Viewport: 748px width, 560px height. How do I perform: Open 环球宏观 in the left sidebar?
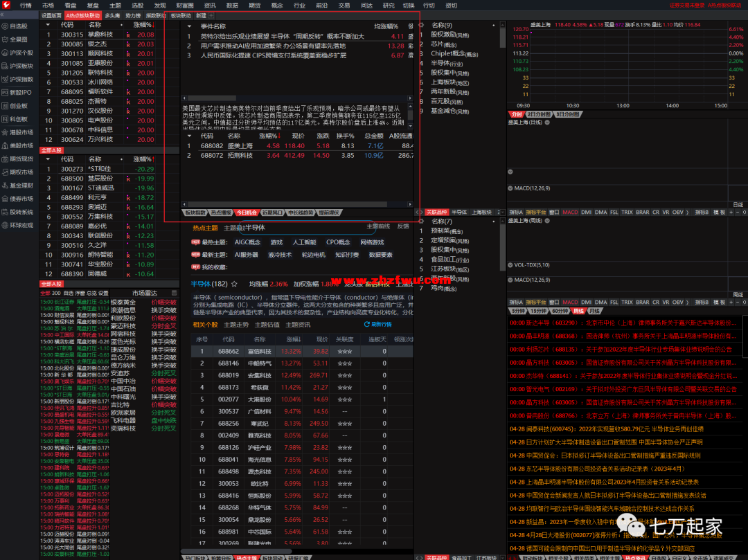click(x=18, y=225)
